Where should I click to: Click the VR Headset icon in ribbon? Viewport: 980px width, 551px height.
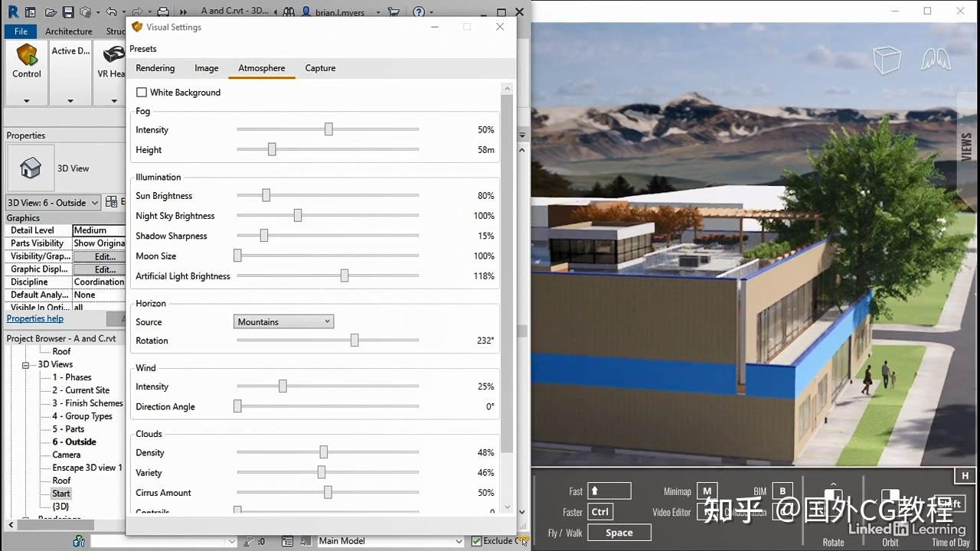point(113,54)
